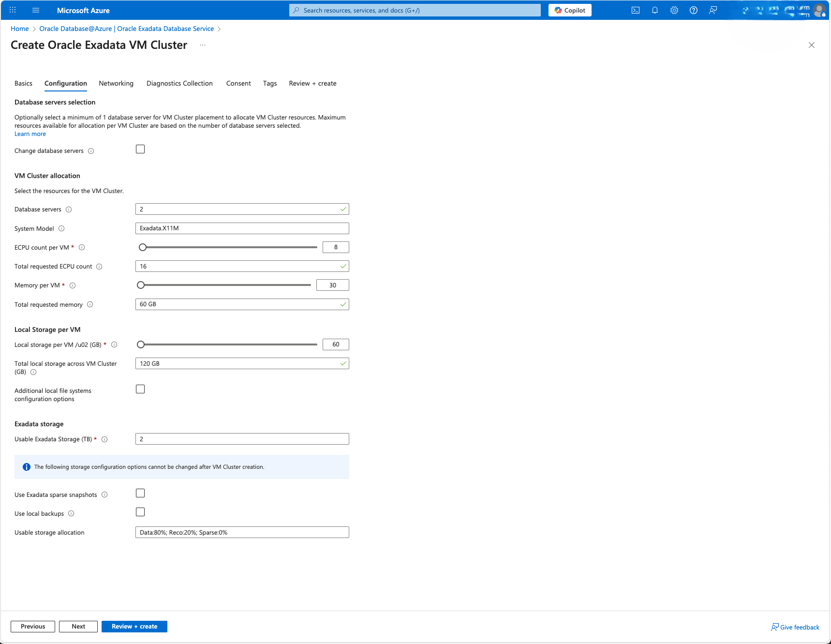Check Use Exadata sparse snapshots
Image resolution: width=831 pixels, height=644 pixels.
[x=140, y=493]
